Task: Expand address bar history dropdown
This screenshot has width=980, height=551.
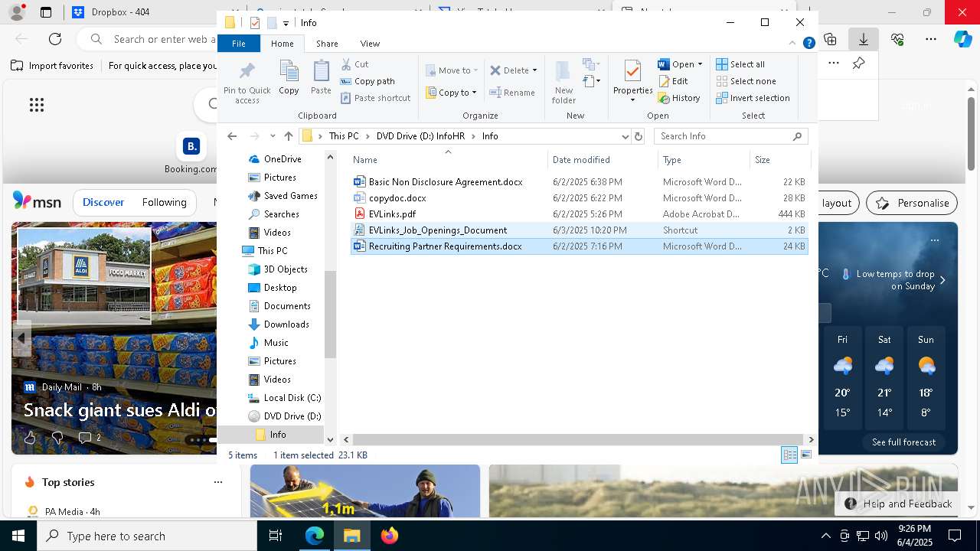Action: (625, 136)
